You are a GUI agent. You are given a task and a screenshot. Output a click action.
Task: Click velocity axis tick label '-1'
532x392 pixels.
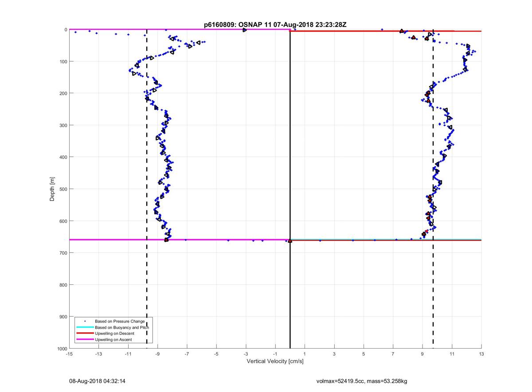[x=275, y=354]
